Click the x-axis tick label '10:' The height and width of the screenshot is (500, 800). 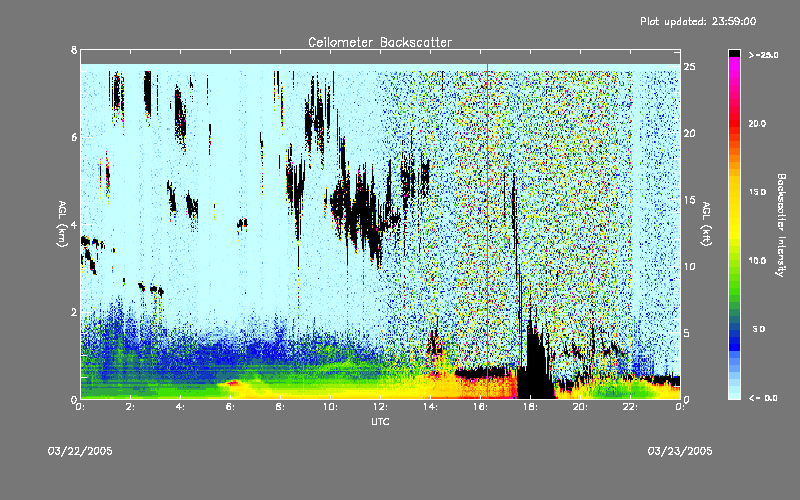pos(330,407)
